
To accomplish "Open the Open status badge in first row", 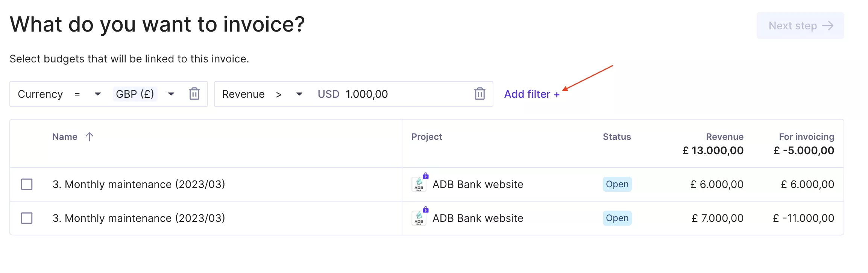I will (x=617, y=184).
